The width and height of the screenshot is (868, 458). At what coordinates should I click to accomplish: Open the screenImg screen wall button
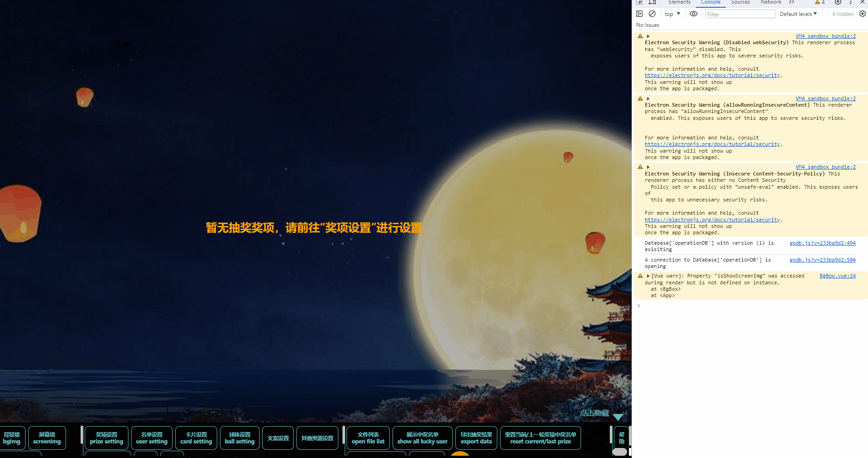pos(47,438)
